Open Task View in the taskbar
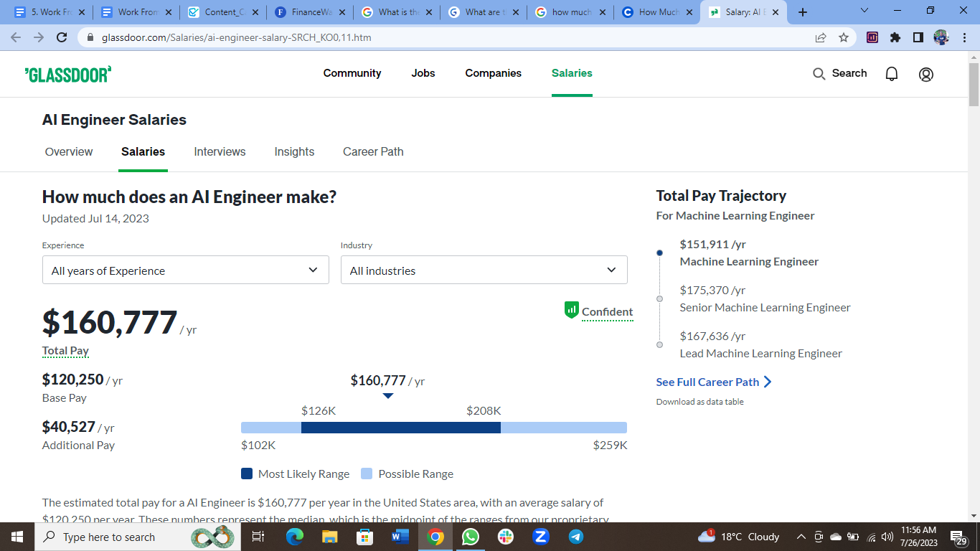Screen dimensions: 980x551 [258, 537]
